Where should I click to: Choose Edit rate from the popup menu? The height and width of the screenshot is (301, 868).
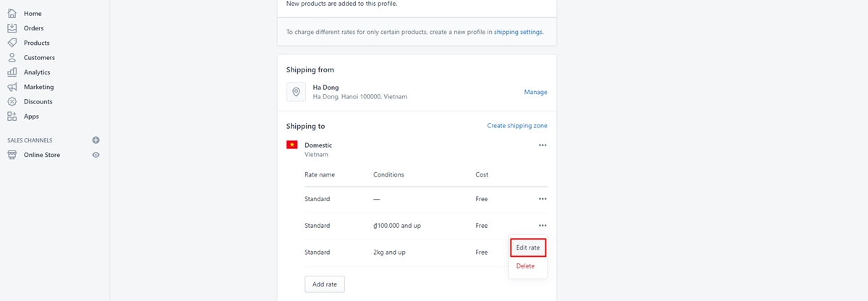528,247
